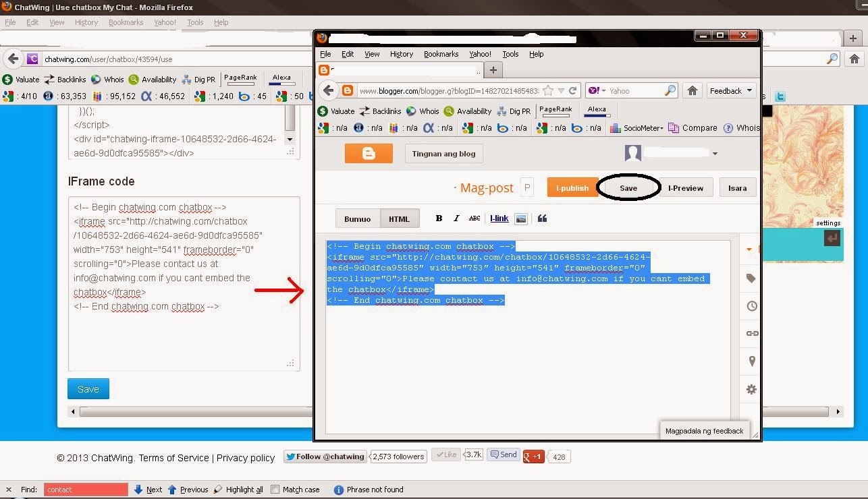This screenshot has width=868, height=499.
Task: Go back in the ChatWing background window
Action: [x=13, y=59]
